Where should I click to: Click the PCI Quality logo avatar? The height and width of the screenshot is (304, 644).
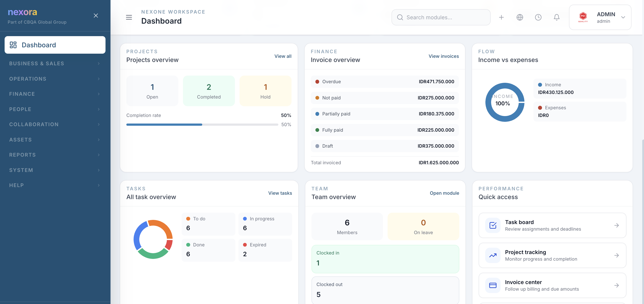point(583,17)
